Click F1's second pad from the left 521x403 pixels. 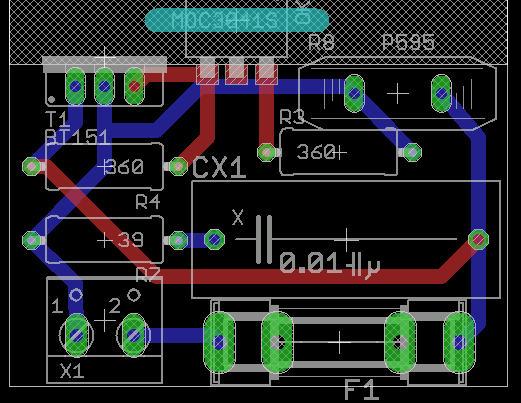tap(277, 342)
